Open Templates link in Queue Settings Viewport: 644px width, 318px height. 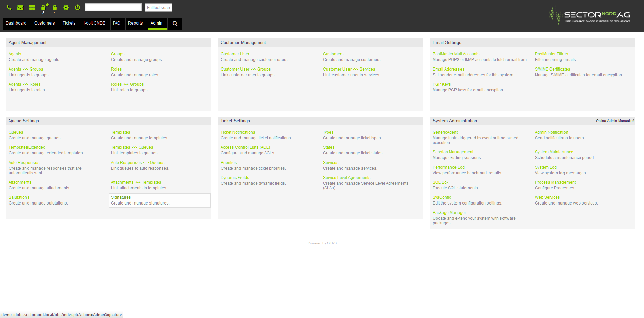click(x=120, y=132)
